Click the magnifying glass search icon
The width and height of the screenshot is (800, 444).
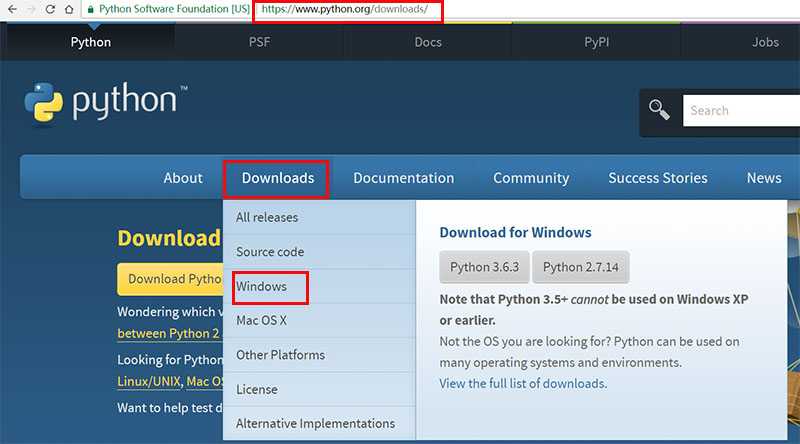pyautogui.click(x=659, y=110)
